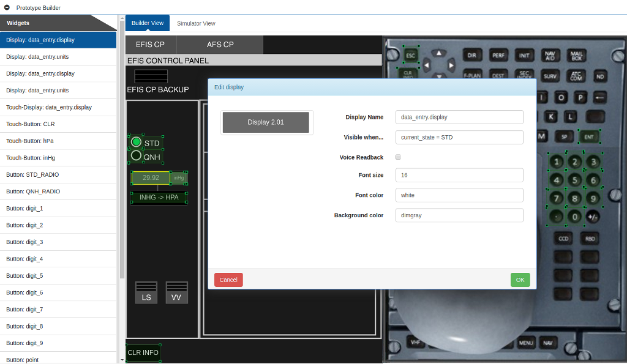The height and width of the screenshot is (364, 627).
Task: Select the STD radio button
Action: (136, 142)
